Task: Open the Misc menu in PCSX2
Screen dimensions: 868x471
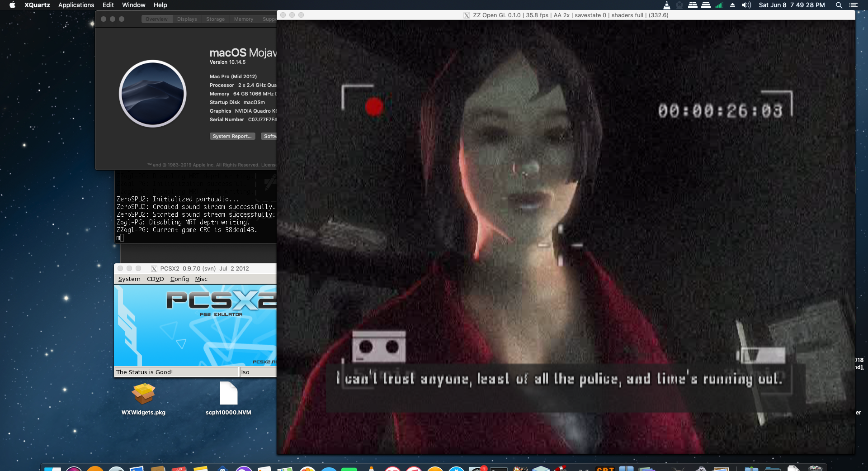Action: 201,279
